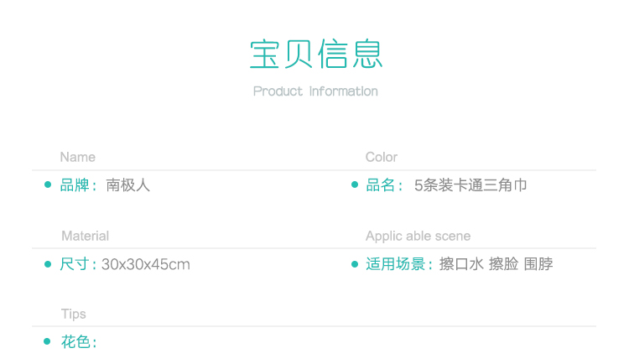Select the Applic able scene label
This screenshot has height=364, width=629.
click(x=418, y=236)
